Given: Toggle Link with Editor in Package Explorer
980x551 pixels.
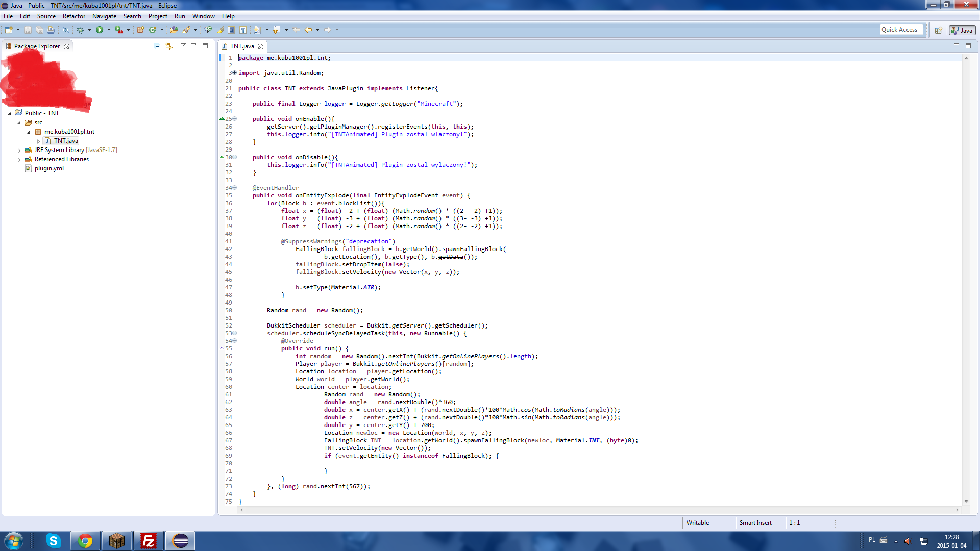Looking at the screenshot, I should click(168, 46).
